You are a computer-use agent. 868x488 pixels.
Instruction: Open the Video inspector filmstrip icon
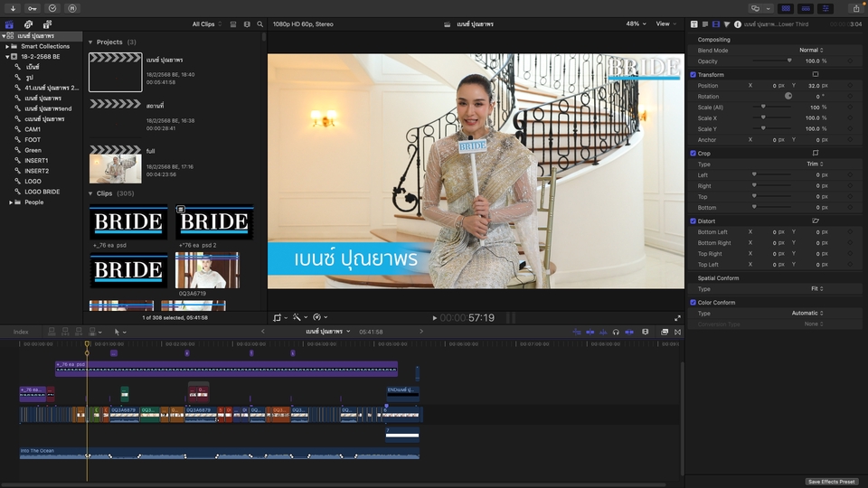click(x=716, y=24)
